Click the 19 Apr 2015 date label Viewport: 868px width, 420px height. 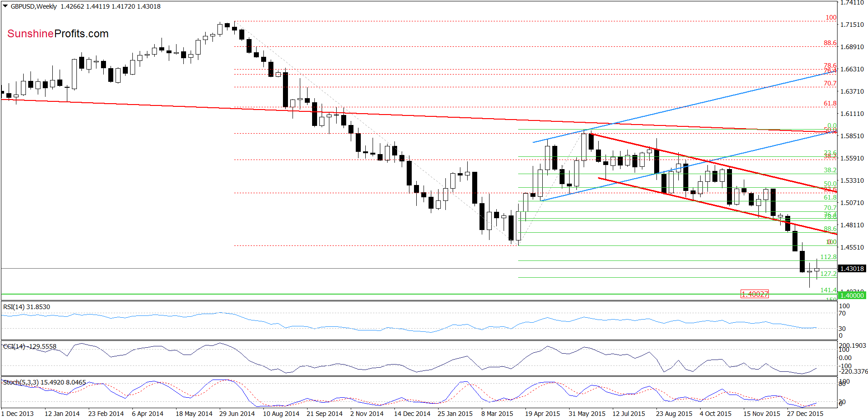click(x=542, y=414)
